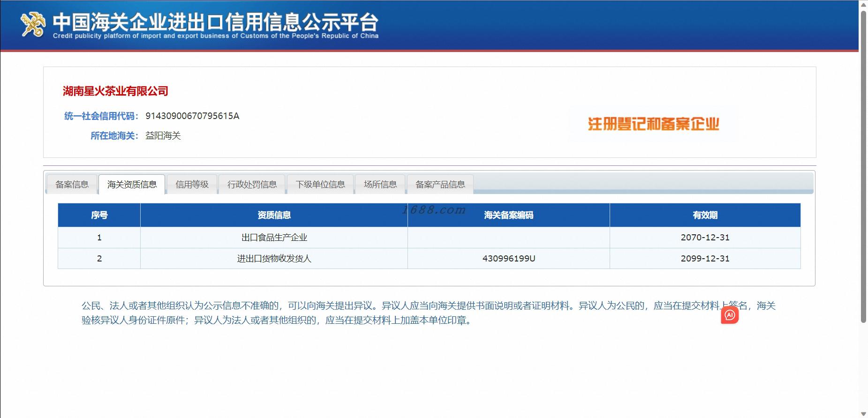Click the China Customs emblem logo

tap(33, 24)
